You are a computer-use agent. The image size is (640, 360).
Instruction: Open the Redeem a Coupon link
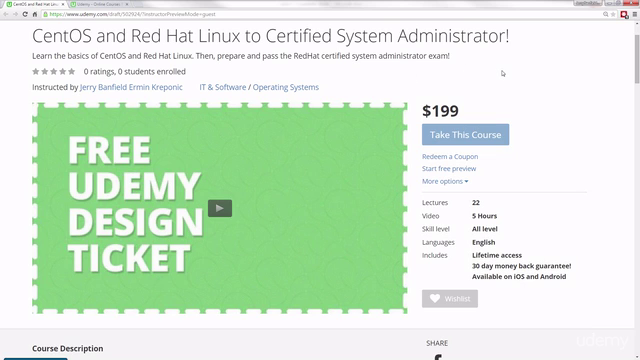point(450,157)
